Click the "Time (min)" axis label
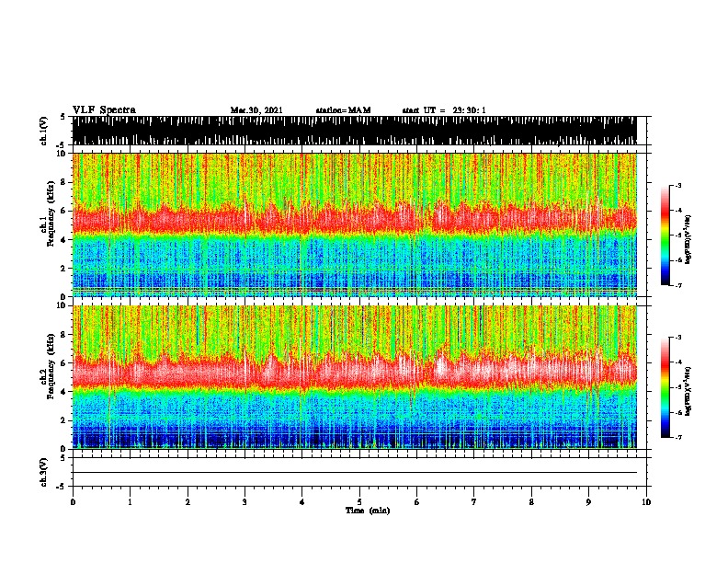The width and height of the screenshot is (728, 563). coord(368,511)
